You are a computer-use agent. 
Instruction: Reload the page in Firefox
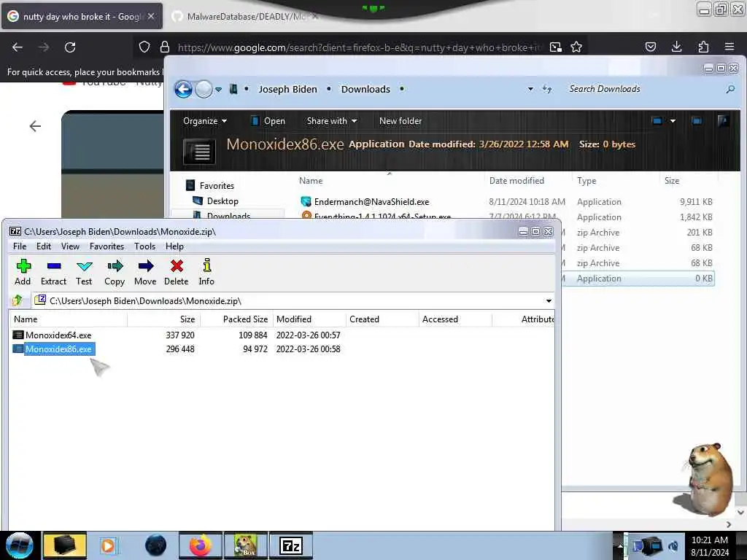[x=70, y=47]
